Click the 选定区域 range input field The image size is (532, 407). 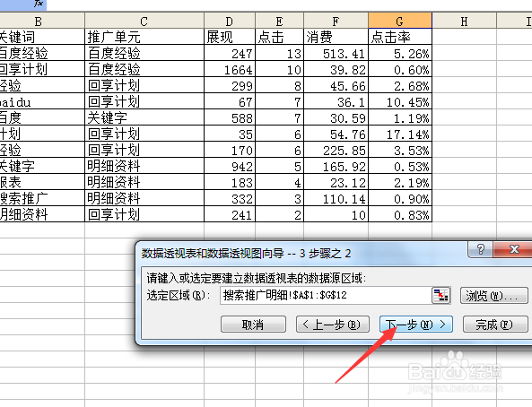[x=326, y=296]
